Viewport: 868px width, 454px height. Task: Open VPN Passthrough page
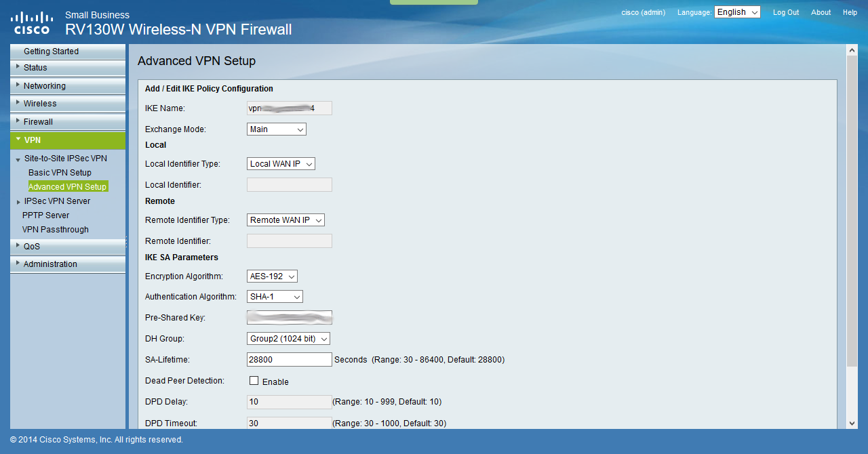pos(55,230)
